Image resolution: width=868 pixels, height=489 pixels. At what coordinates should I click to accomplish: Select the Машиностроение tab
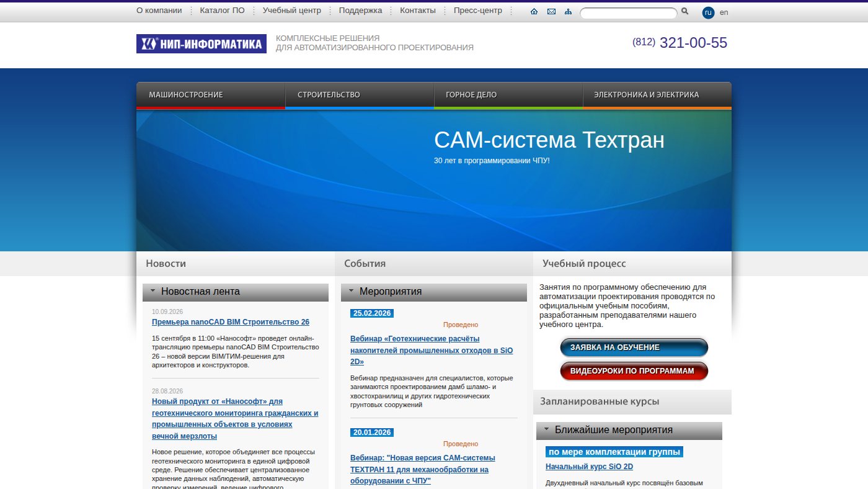pos(211,95)
